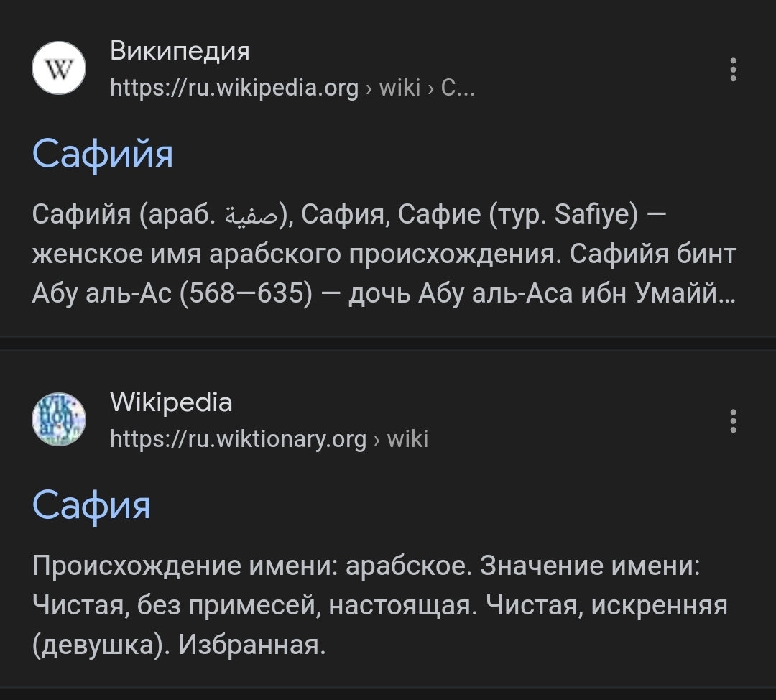776x700 pixels.
Task: Tap the 'Википедия' site name
Action: 180,51
